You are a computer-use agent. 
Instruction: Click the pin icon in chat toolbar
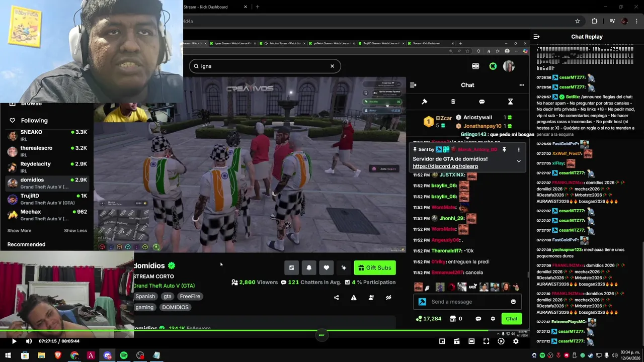[x=424, y=102]
